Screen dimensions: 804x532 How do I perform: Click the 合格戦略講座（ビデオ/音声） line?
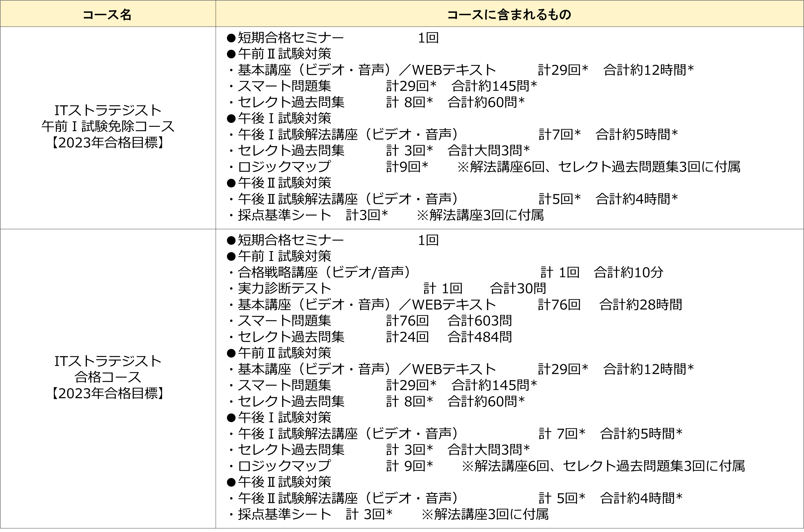pos(324,273)
